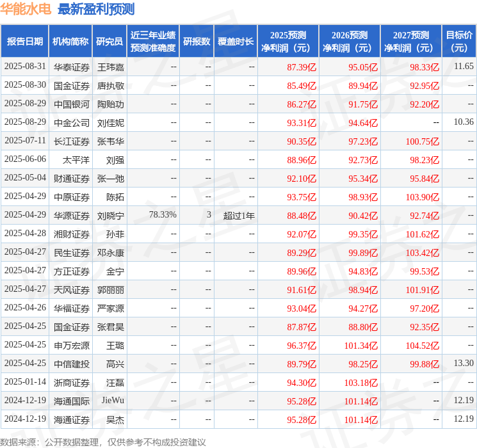
Task: Click the 13.30 target price cell
Action: pos(464,364)
